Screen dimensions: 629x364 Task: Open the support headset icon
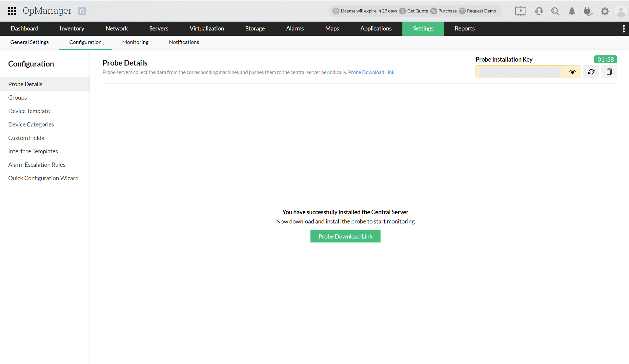pyautogui.click(x=539, y=11)
